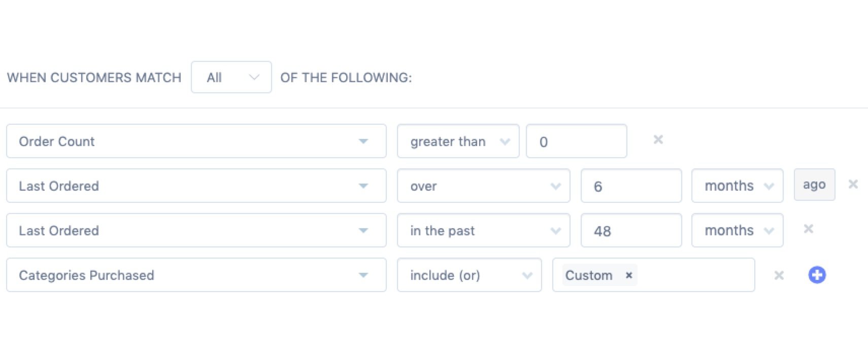The width and height of the screenshot is (868, 359).
Task: Change the include (or) operator dropdown
Action: pyautogui.click(x=469, y=275)
